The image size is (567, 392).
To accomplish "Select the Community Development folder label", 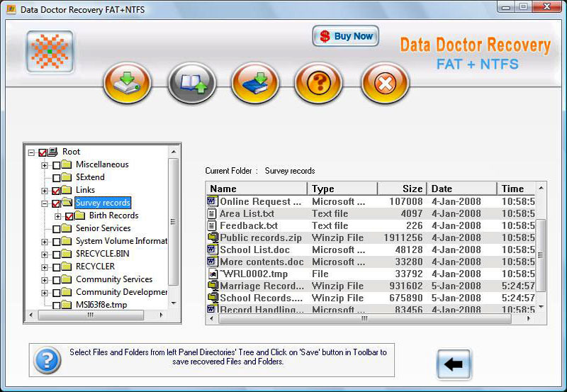I will [121, 291].
